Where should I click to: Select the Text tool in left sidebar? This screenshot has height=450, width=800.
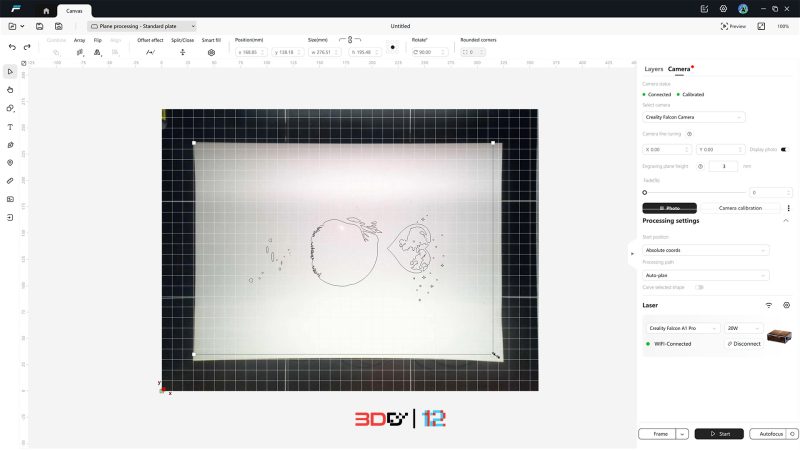[10, 127]
